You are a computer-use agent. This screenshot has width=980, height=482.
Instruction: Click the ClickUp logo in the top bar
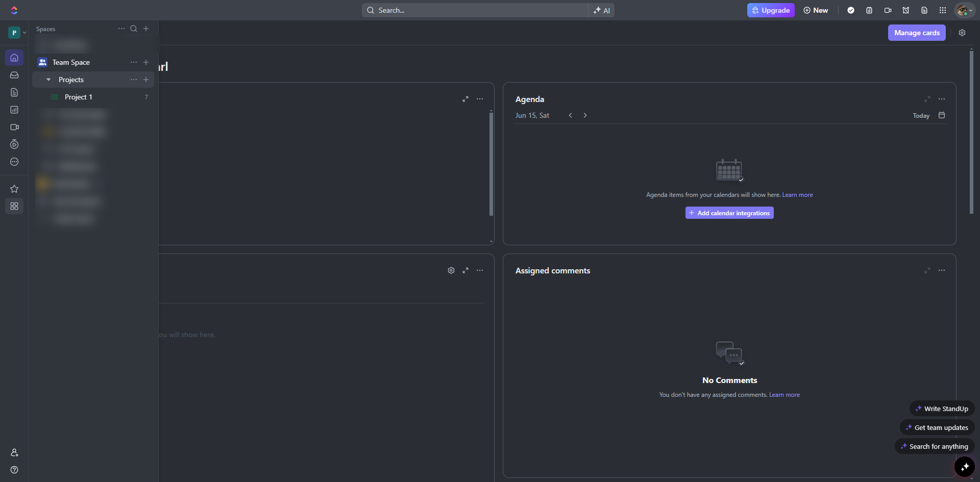tap(14, 10)
